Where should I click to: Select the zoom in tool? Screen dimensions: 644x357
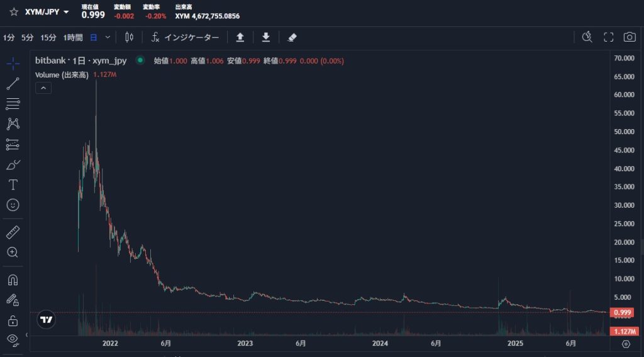click(13, 252)
